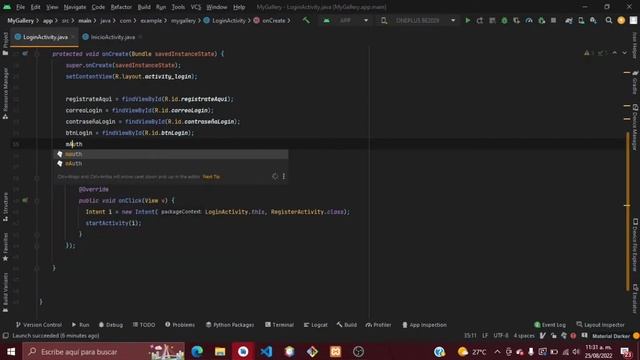Open Microsoft Edge from taskbar
This screenshot has width=640, height=360.
pyautogui.click(x=197, y=351)
